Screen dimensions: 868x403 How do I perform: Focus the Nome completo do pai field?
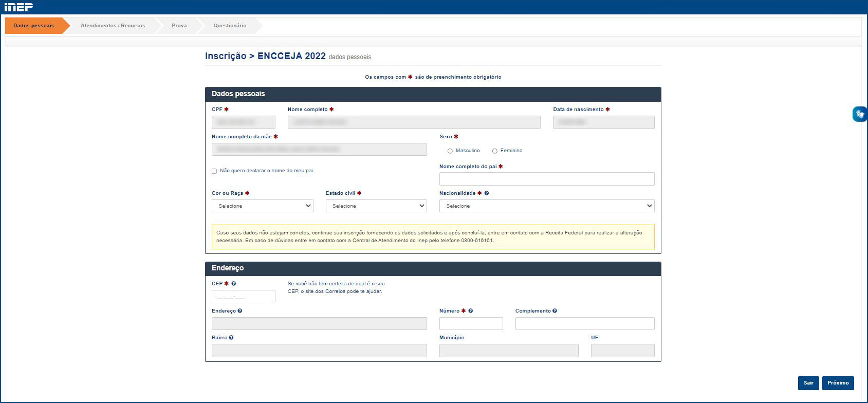click(x=546, y=179)
